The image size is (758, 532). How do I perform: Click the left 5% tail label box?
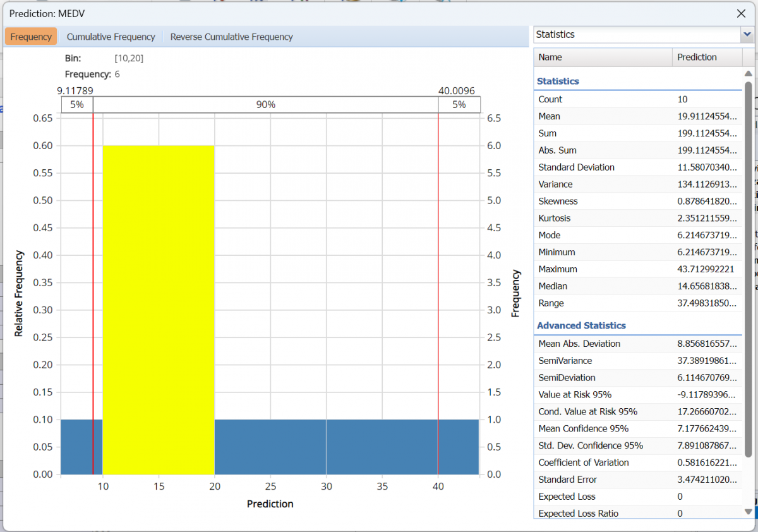(77, 105)
